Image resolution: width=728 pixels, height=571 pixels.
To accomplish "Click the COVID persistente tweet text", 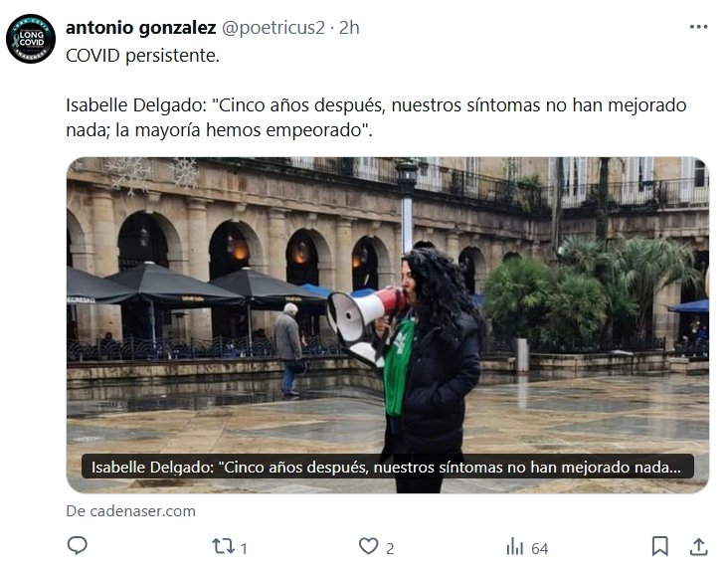I will pyautogui.click(x=142, y=56).
